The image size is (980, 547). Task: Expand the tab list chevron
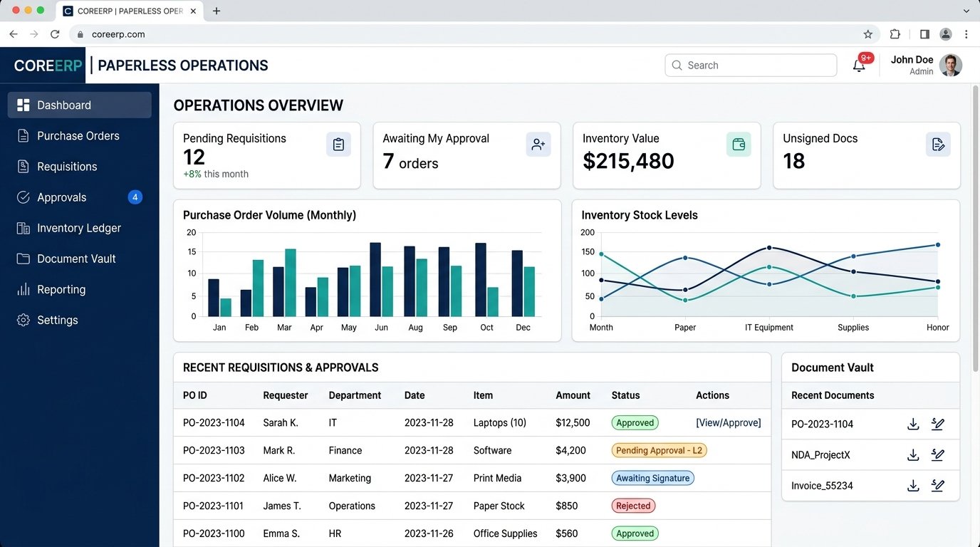(966, 11)
